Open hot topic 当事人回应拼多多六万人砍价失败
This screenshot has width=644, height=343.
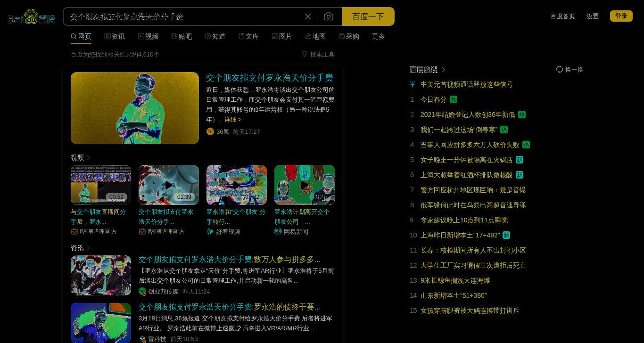click(x=470, y=145)
